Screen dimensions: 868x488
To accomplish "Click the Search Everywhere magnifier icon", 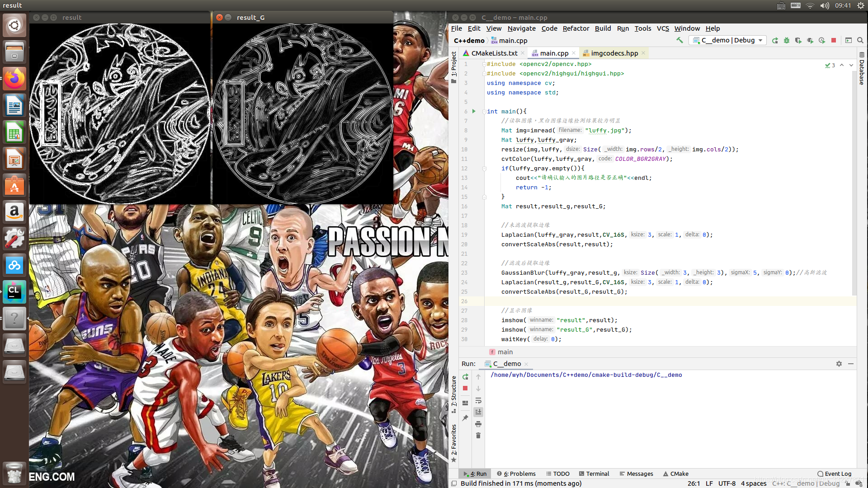I will click(860, 40).
